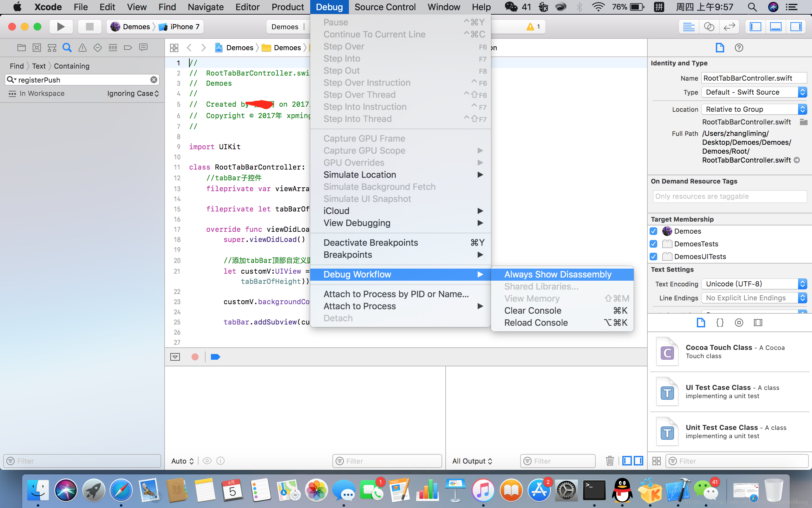Clear the registerPush search field
This screenshot has height=508, width=812.
tap(154, 80)
